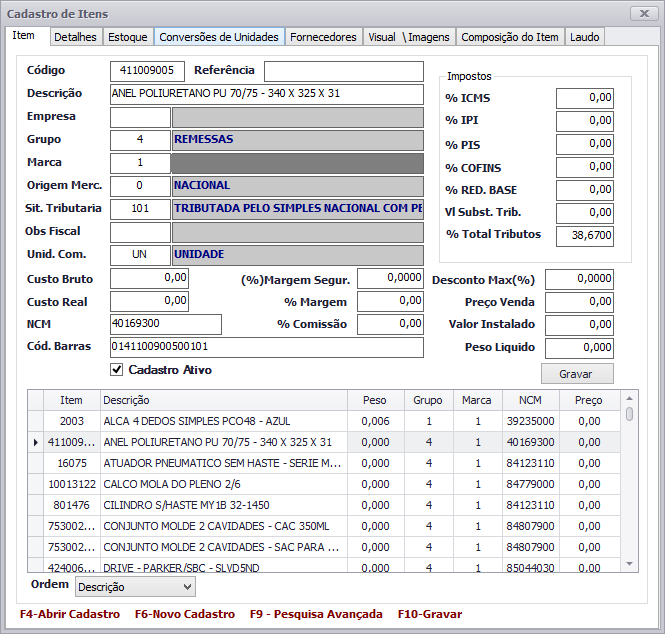Click F6-Novo Cadastro shortcut label

click(x=185, y=614)
